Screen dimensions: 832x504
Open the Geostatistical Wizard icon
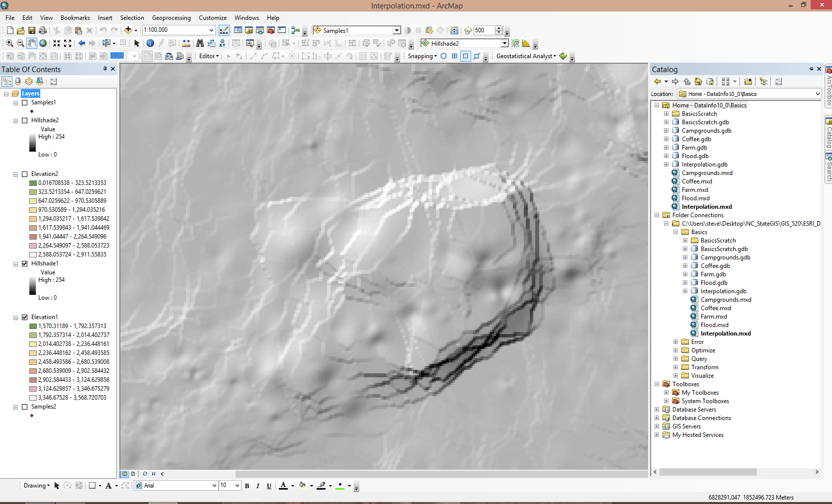(563, 56)
